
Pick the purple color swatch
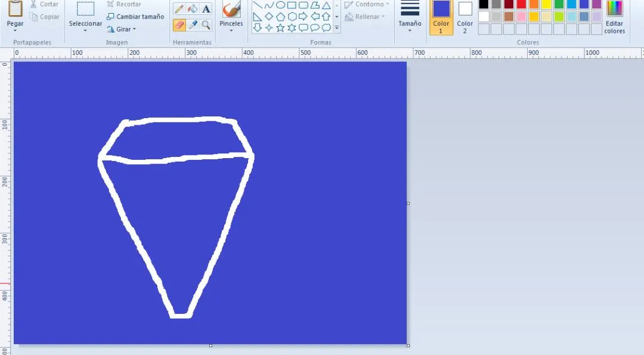pos(596,5)
